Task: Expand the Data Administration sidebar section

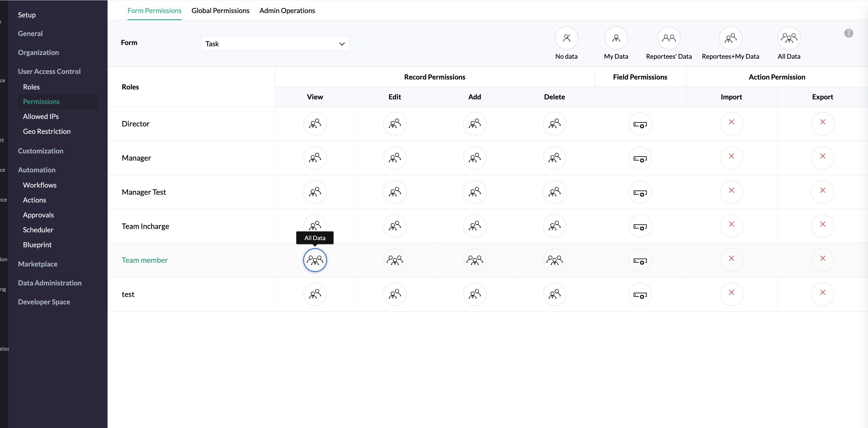Action: click(49, 283)
